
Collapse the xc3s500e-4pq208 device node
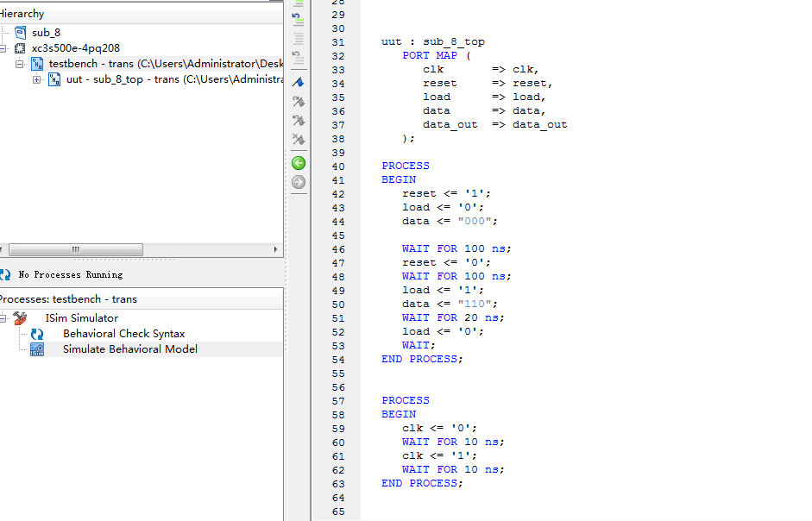(3, 48)
